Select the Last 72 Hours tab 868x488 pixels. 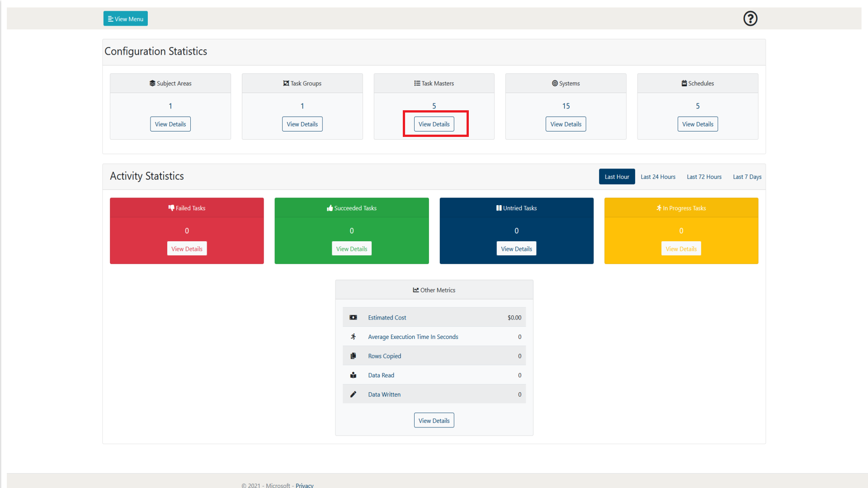[x=704, y=177]
